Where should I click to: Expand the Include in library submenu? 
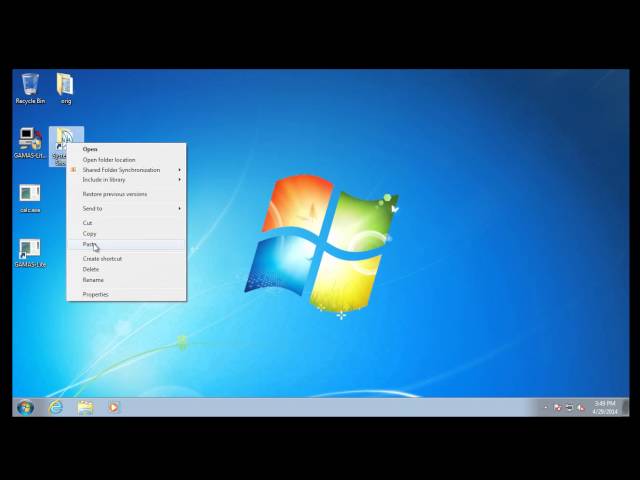(127, 180)
